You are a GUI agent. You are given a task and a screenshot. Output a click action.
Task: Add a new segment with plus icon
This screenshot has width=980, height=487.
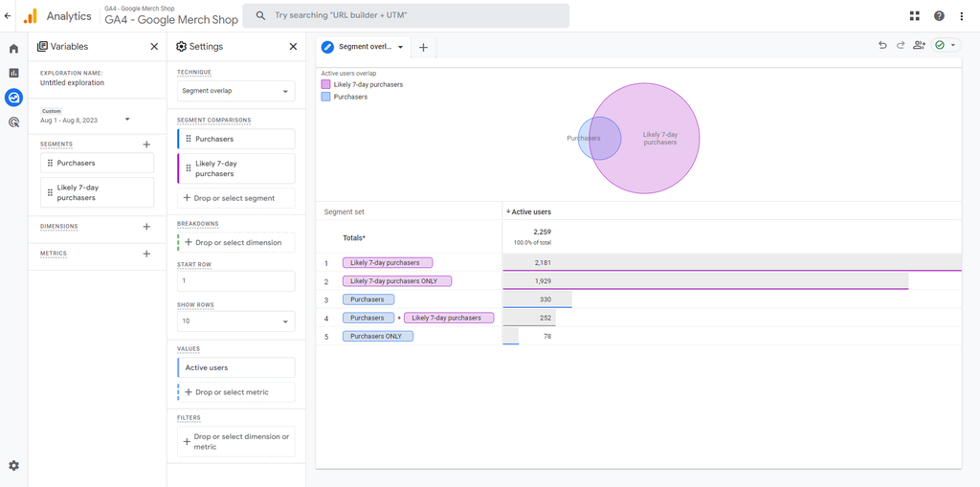pos(146,144)
